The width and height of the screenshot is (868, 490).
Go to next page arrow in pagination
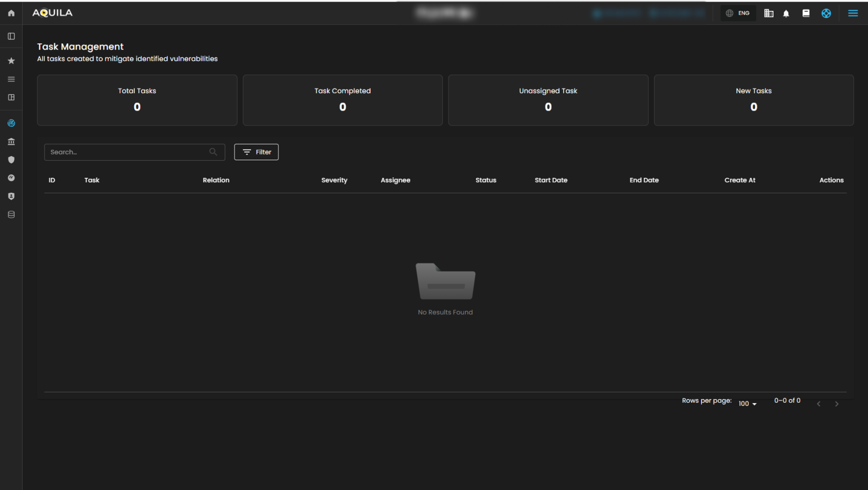836,404
